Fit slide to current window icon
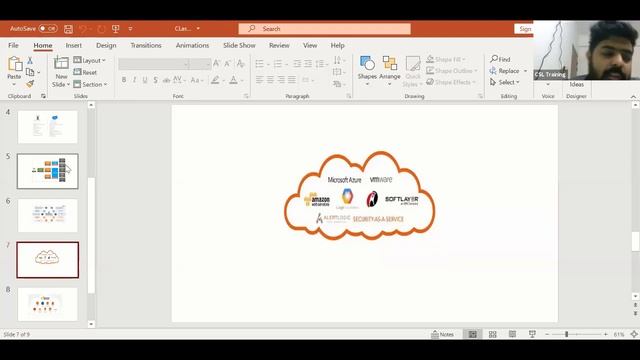 pos(634,334)
